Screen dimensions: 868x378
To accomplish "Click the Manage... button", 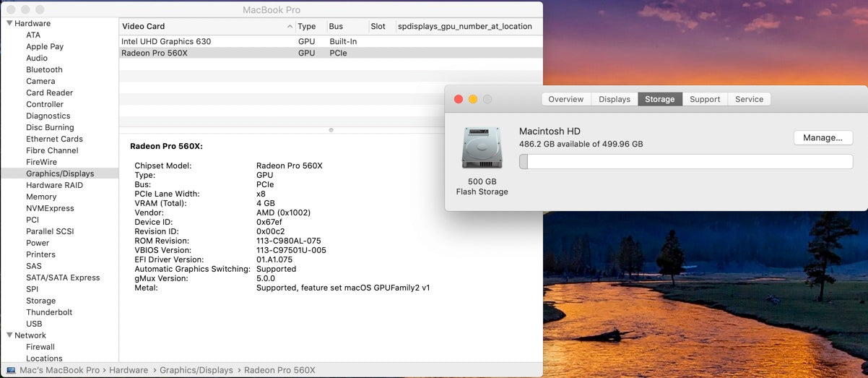I will [x=823, y=137].
